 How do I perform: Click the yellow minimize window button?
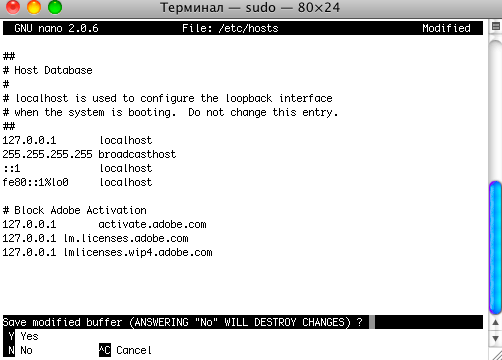[34, 7]
